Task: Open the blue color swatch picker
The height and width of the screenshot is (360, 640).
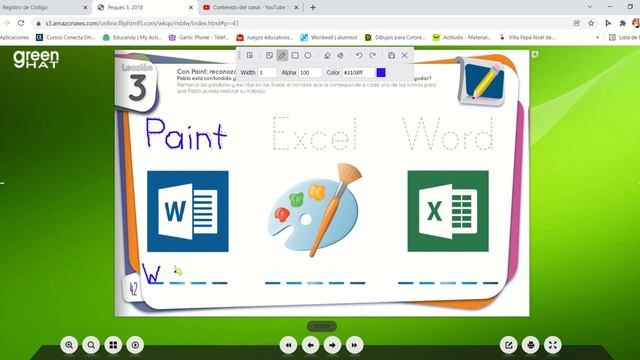Action: pyautogui.click(x=381, y=72)
